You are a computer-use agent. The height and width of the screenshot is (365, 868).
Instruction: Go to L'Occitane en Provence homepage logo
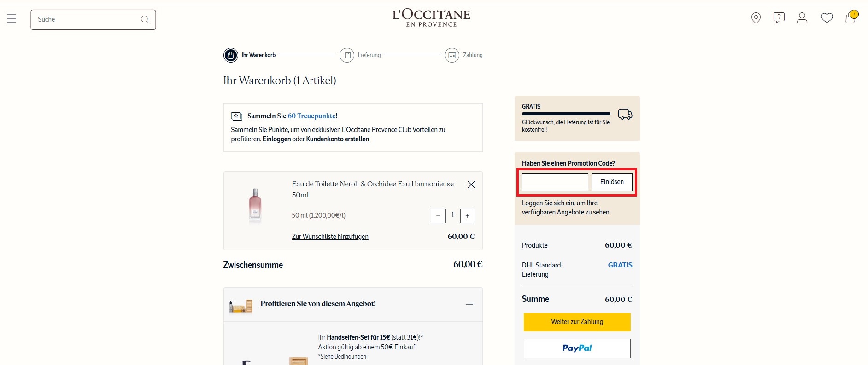(x=431, y=18)
